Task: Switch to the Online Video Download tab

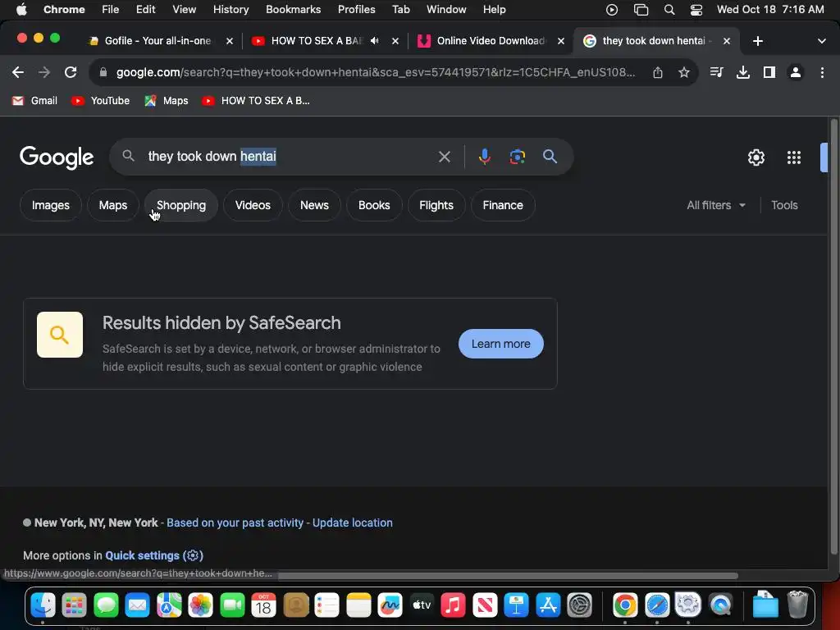Action: tap(491, 41)
